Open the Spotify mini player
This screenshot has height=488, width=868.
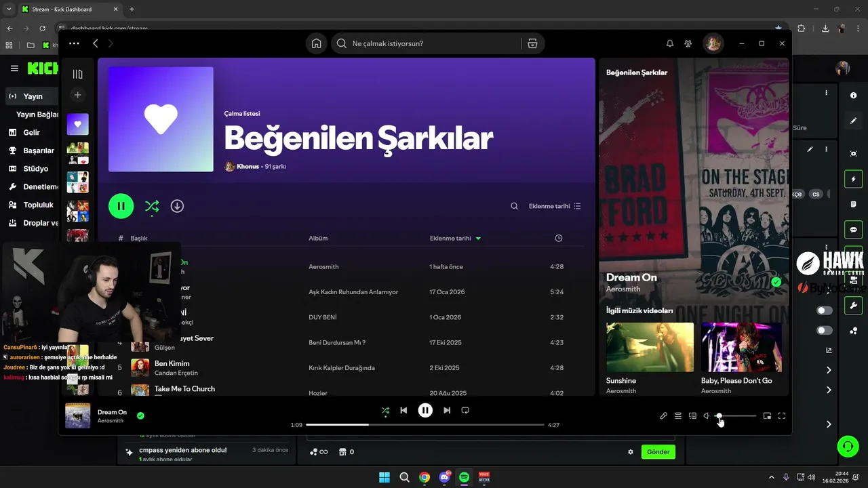click(x=767, y=416)
